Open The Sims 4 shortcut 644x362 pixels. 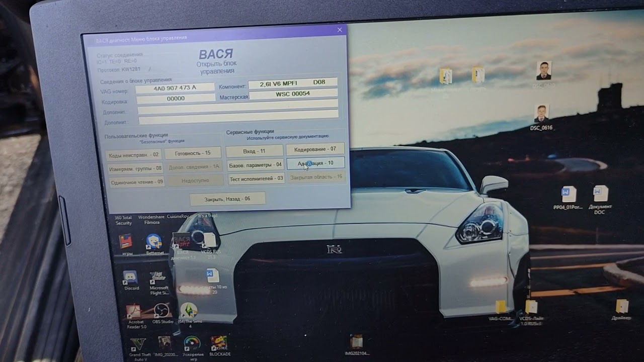[190, 315]
